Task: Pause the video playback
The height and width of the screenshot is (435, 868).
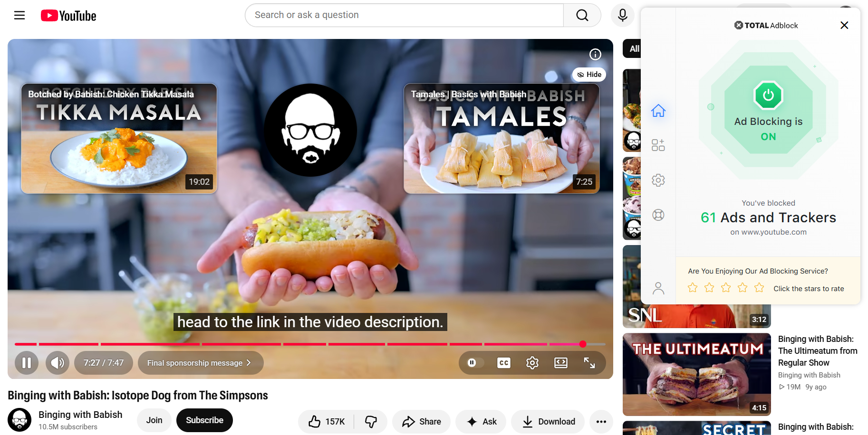Action: click(27, 363)
